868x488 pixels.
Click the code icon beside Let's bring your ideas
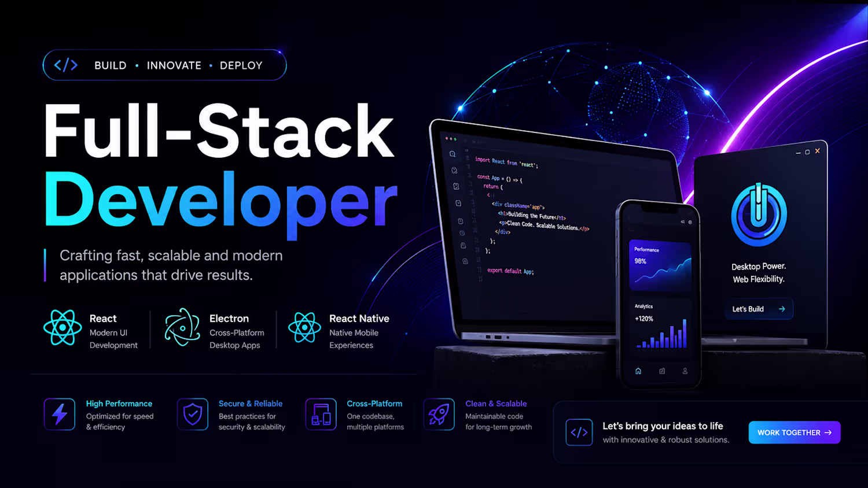579,432
